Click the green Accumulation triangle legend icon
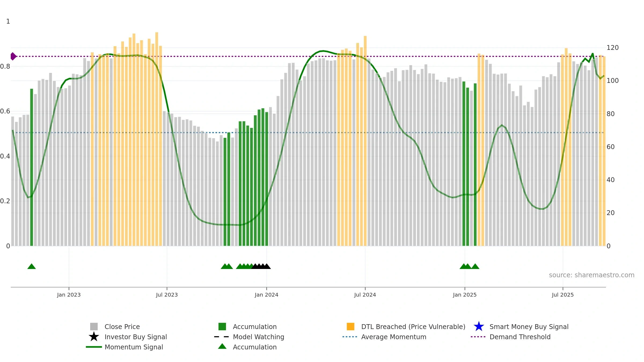 point(222,346)
